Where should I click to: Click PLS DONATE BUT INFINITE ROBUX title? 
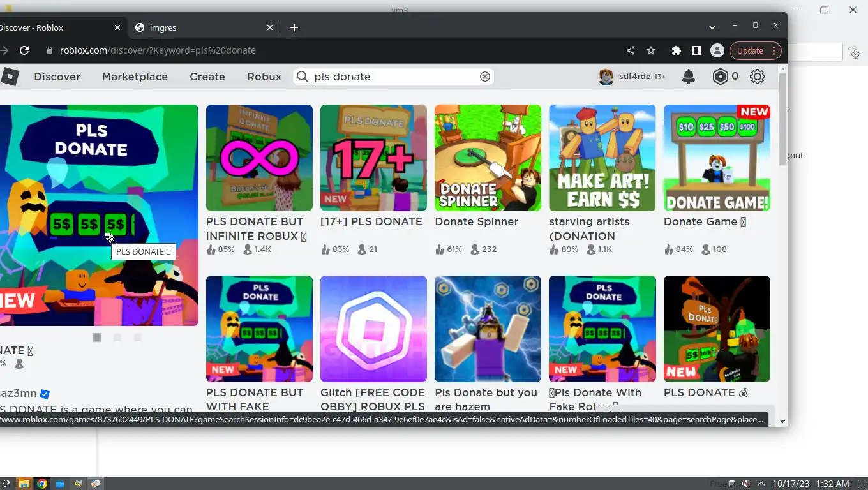(x=257, y=228)
